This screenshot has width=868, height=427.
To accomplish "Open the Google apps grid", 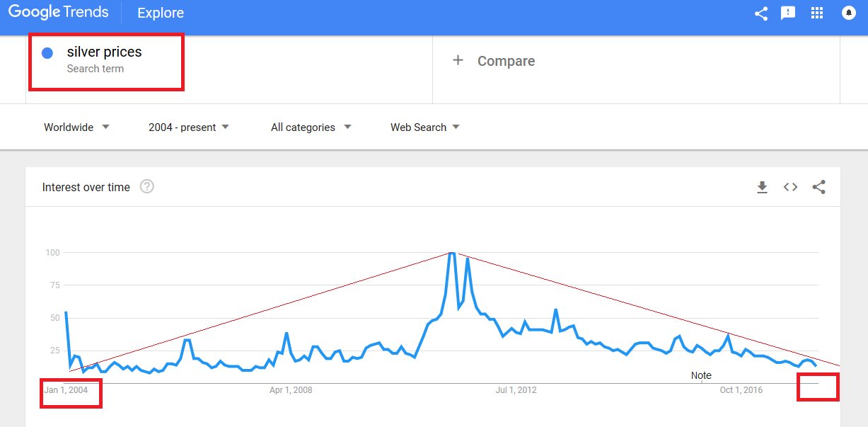I will click(817, 13).
